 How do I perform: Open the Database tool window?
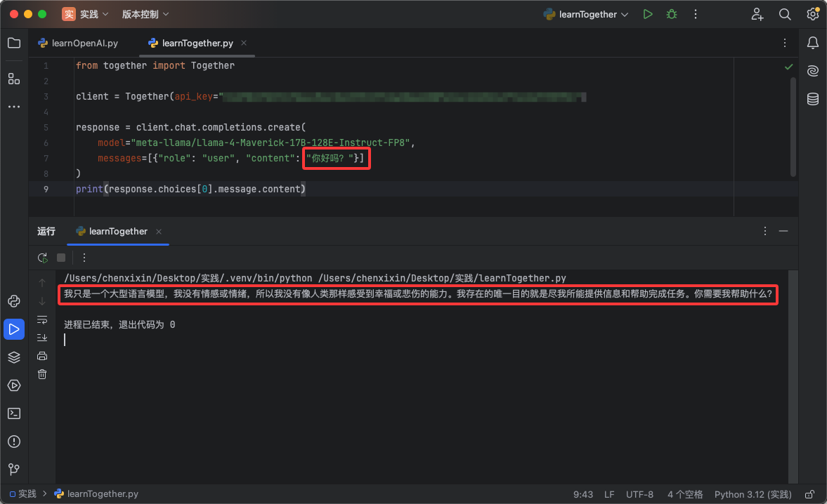(813, 98)
